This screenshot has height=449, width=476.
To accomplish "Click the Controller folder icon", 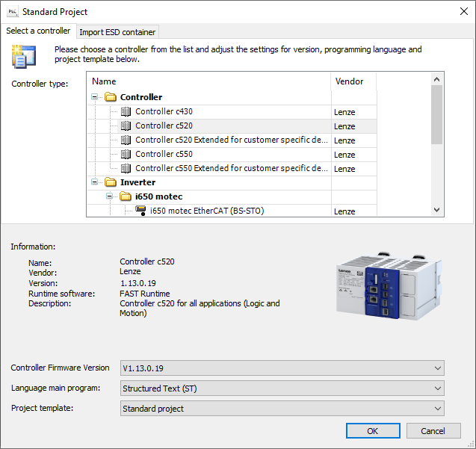I will [x=111, y=97].
